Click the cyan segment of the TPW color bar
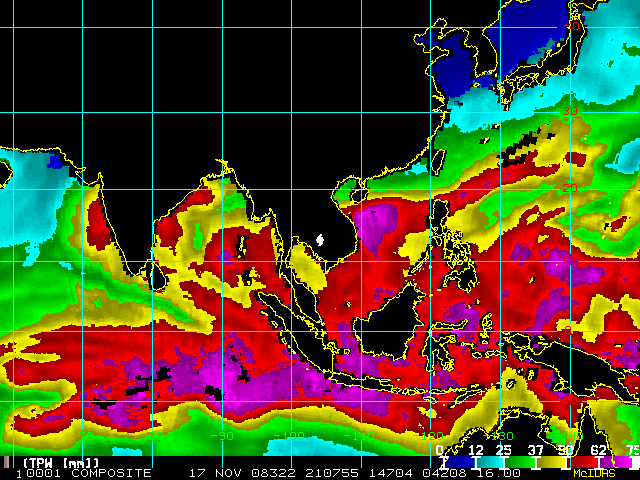This screenshot has height=480, width=640. coord(490,462)
